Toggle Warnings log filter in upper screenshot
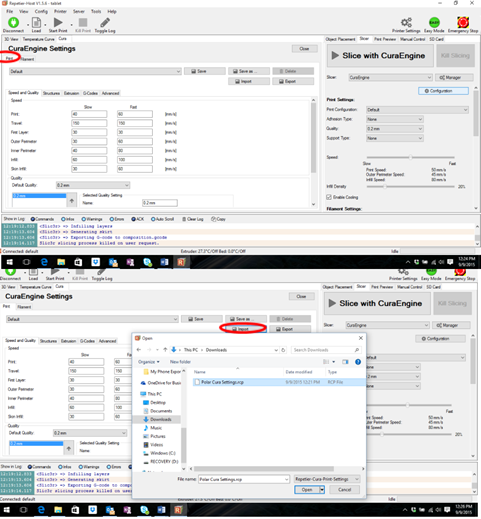 [x=92, y=219]
